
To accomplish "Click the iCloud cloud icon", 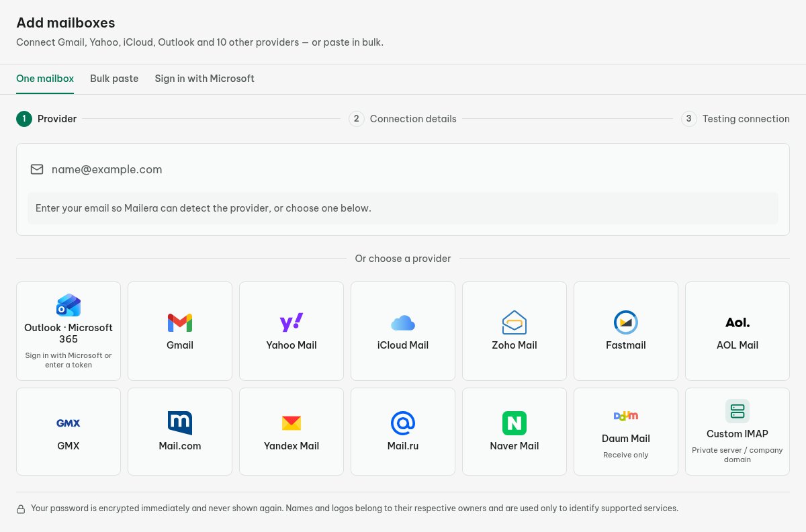I will coord(403,323).
